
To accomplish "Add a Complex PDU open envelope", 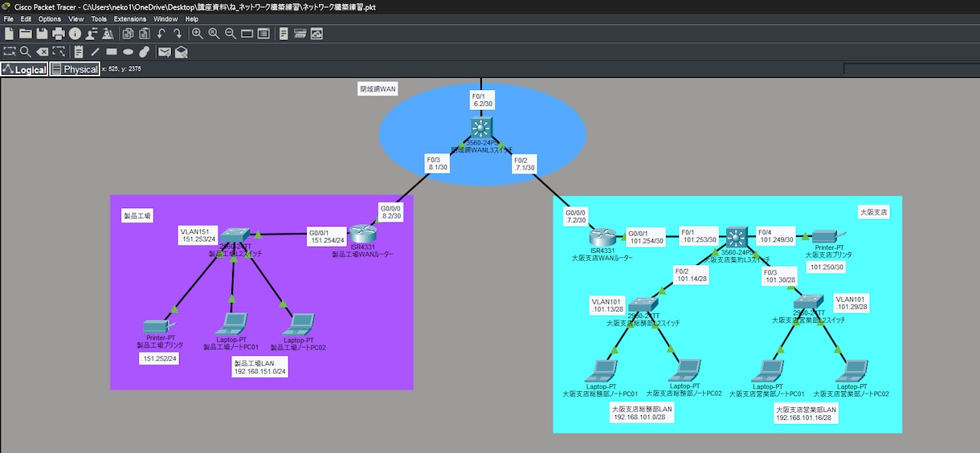I will (182, 51).
